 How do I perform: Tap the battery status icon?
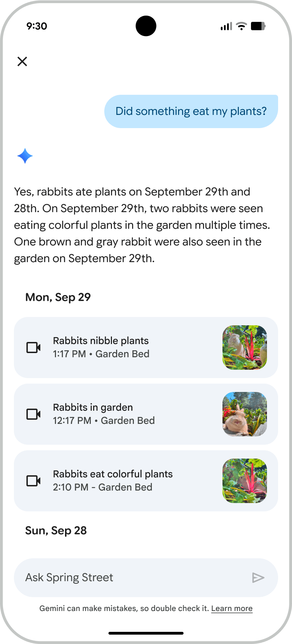point(258,26)
